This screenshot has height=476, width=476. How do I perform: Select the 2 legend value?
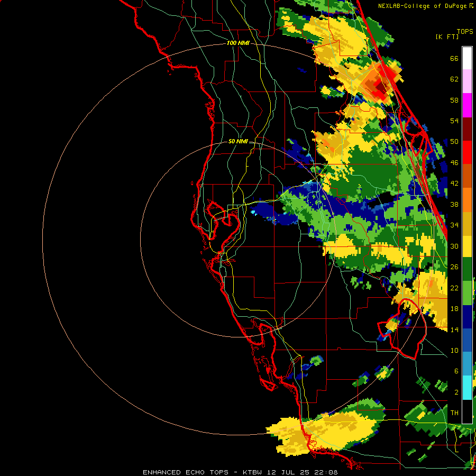(x=456, y=392)
